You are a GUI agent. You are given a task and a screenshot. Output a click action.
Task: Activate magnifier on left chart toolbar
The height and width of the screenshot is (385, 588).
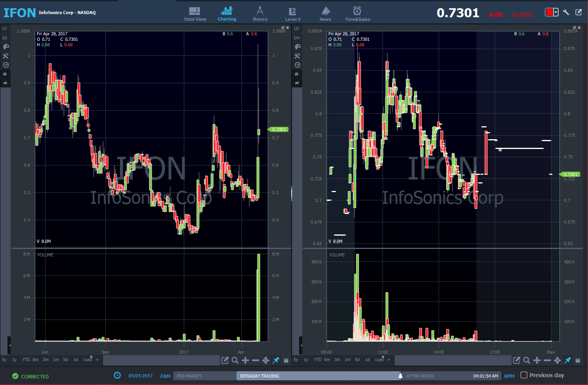coord(235,360)
